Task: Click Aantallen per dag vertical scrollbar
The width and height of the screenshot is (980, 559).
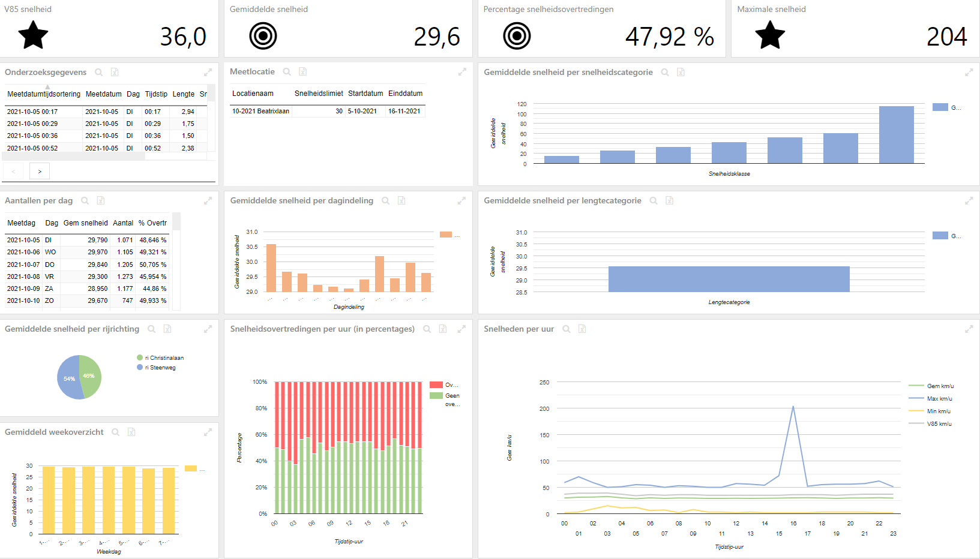Action: (176, 261)
